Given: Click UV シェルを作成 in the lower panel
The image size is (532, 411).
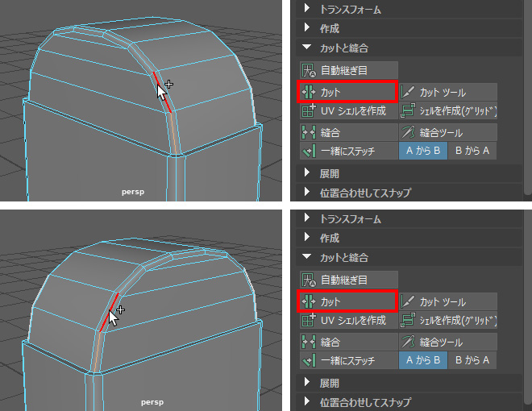Looking at the screenshot, I should [347, 321].
